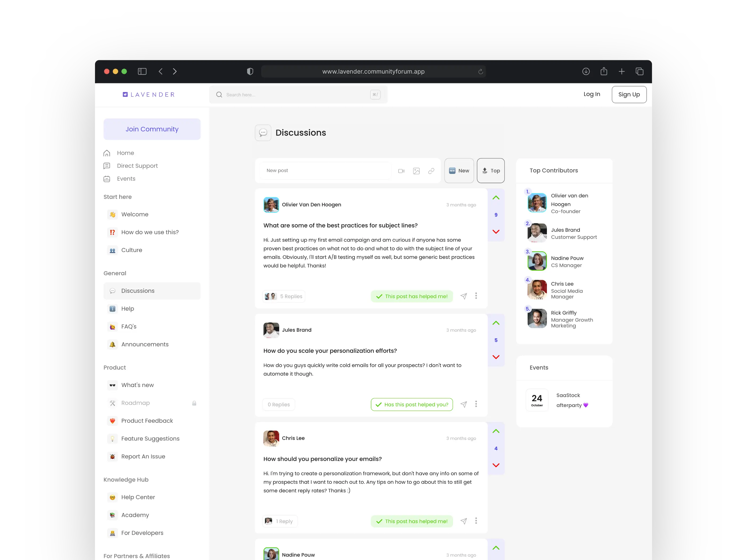Screen dimensions: 747x560
Task: Open Report An Issue from the sidebar
Action: [x=143, y=456]
